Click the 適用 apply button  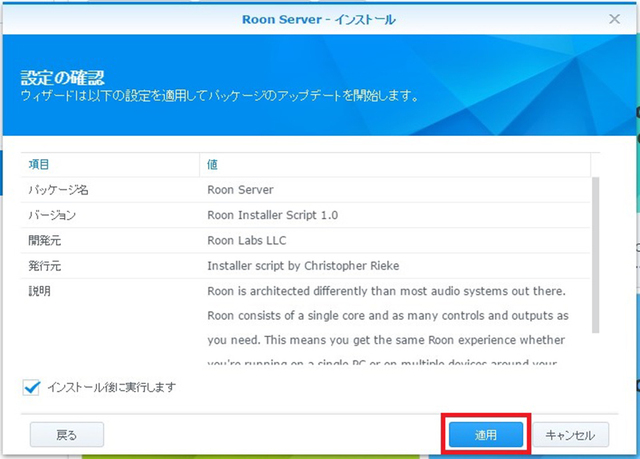(485, 435)
